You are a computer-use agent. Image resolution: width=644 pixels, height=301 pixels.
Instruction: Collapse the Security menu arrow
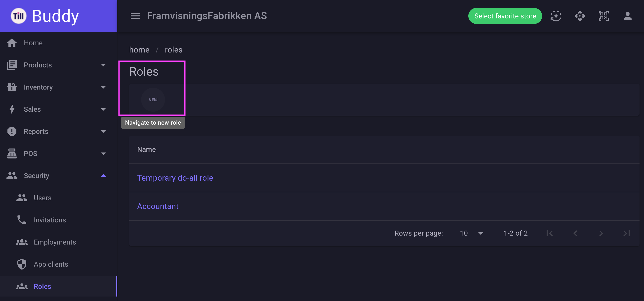point(103,175)
